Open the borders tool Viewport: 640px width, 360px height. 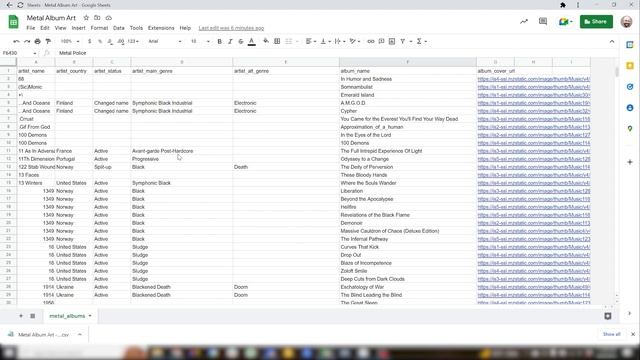point(277,41)
